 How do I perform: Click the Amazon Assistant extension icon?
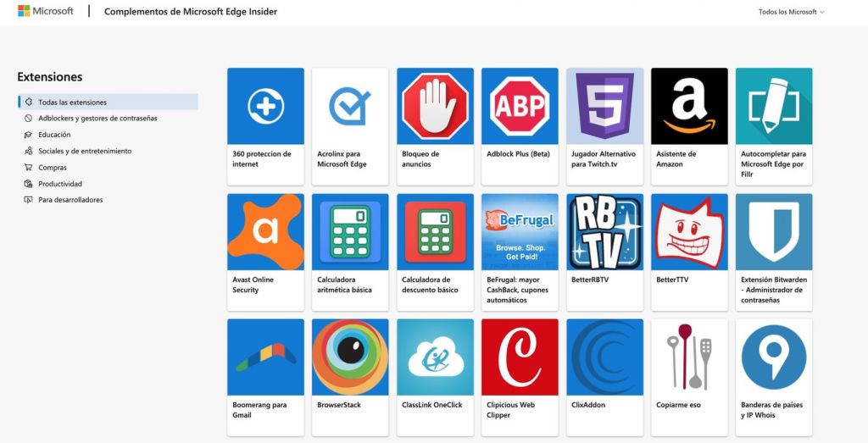[689, 106]
